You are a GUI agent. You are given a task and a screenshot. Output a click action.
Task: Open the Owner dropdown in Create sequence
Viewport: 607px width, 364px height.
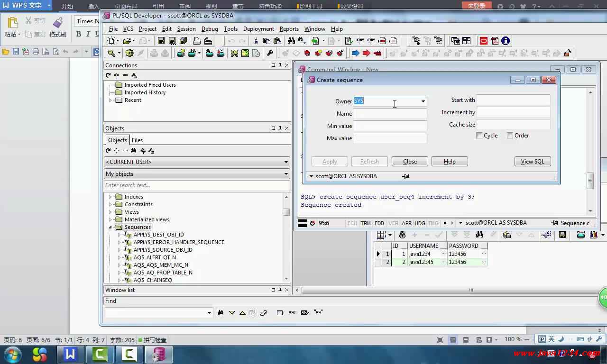pos(423,101)
